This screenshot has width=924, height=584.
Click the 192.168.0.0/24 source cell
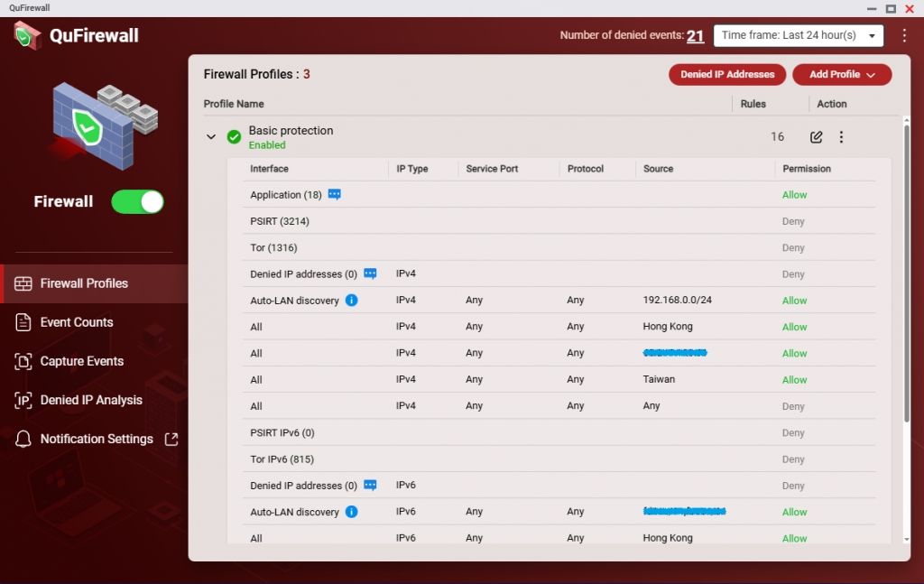677,300
